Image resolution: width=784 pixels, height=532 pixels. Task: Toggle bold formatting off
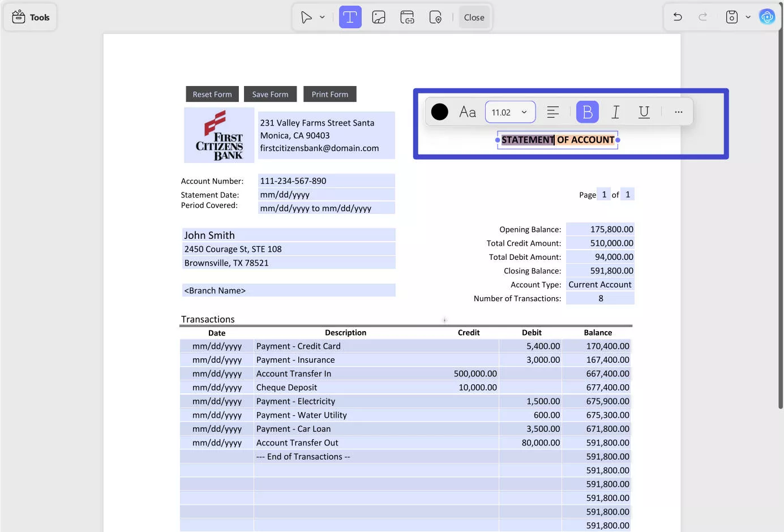tap(587, 112)
